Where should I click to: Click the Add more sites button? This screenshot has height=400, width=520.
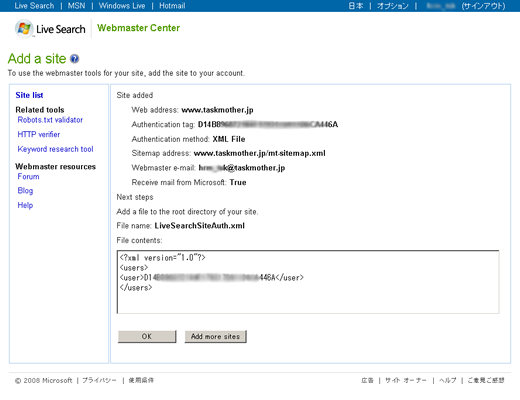pyautogui.click(x=215, y=336)
